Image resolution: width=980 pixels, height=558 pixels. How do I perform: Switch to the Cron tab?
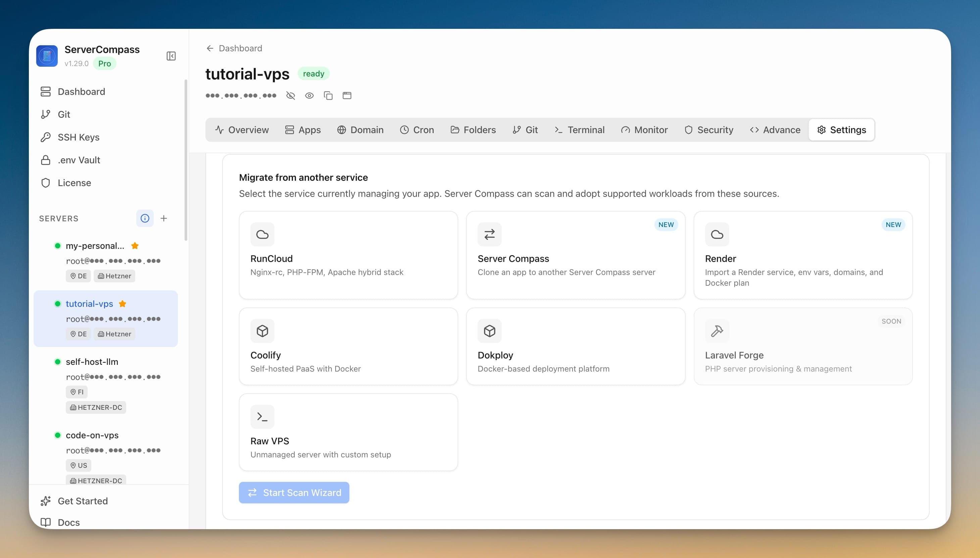pos(416,130)
